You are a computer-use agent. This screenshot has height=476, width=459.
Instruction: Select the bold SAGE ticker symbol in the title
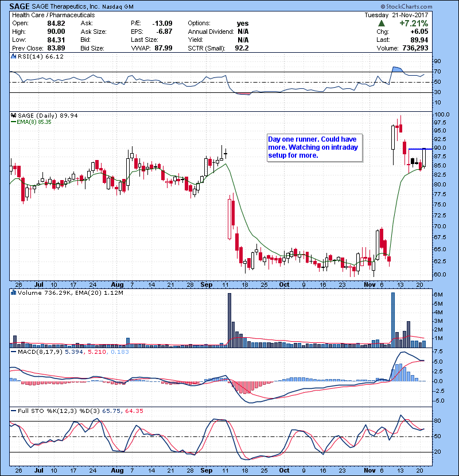pos(20,6)
